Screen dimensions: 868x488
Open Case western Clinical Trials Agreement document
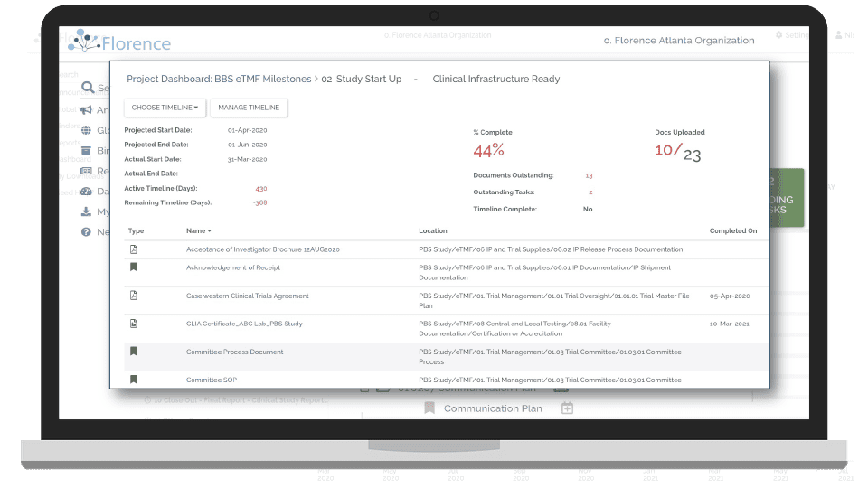pyautogui.click(x=248, y=296)
